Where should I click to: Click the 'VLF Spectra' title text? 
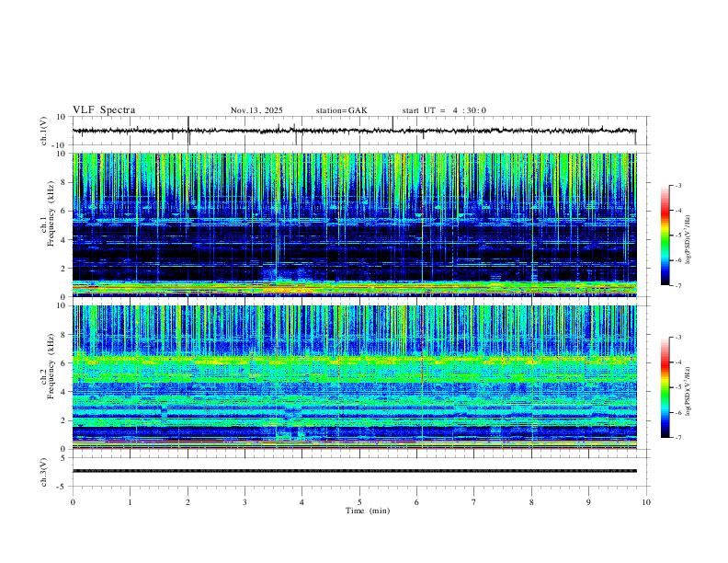tap(104, 110)
